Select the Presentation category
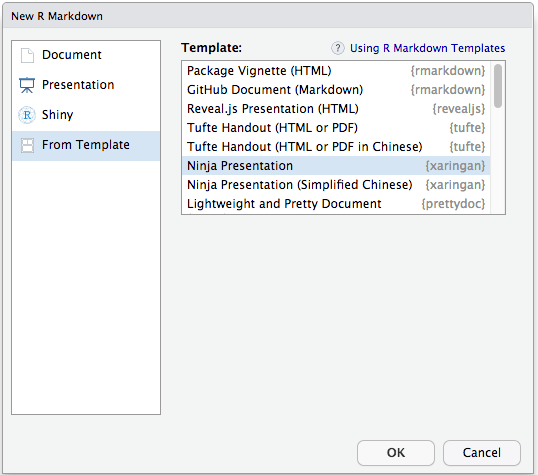Screen dimensions: 538x475 point(86,85)
